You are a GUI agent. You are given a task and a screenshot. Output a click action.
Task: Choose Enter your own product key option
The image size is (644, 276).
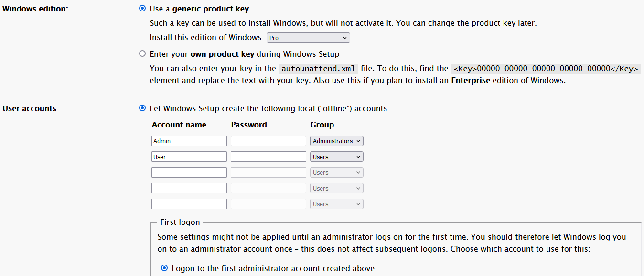click(142, 54)
